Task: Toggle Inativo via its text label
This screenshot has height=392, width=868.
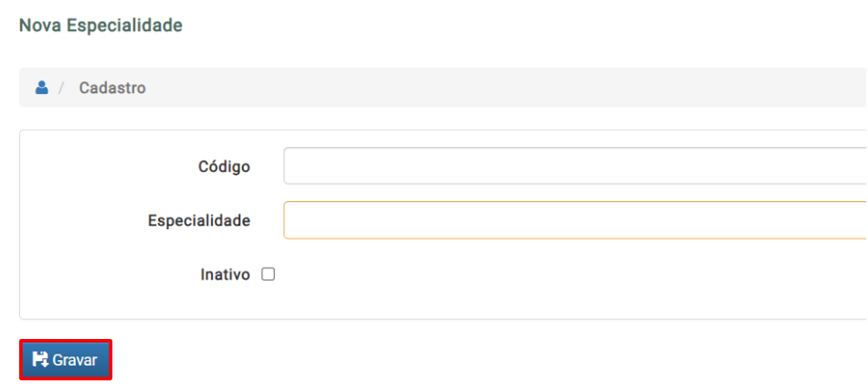Action: tap(226, 275)
